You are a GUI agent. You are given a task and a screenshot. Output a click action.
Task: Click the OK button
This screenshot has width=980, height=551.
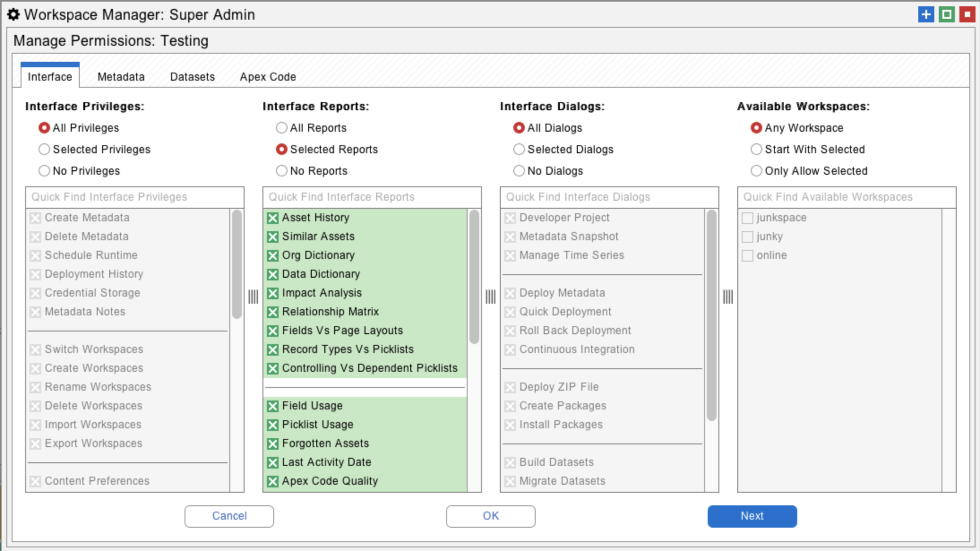pos(490,516)
